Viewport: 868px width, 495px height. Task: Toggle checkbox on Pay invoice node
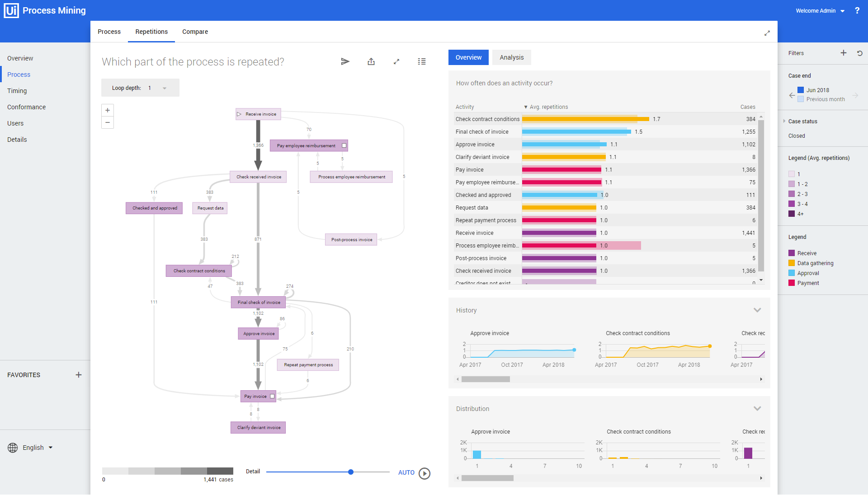tap(272, 396)
